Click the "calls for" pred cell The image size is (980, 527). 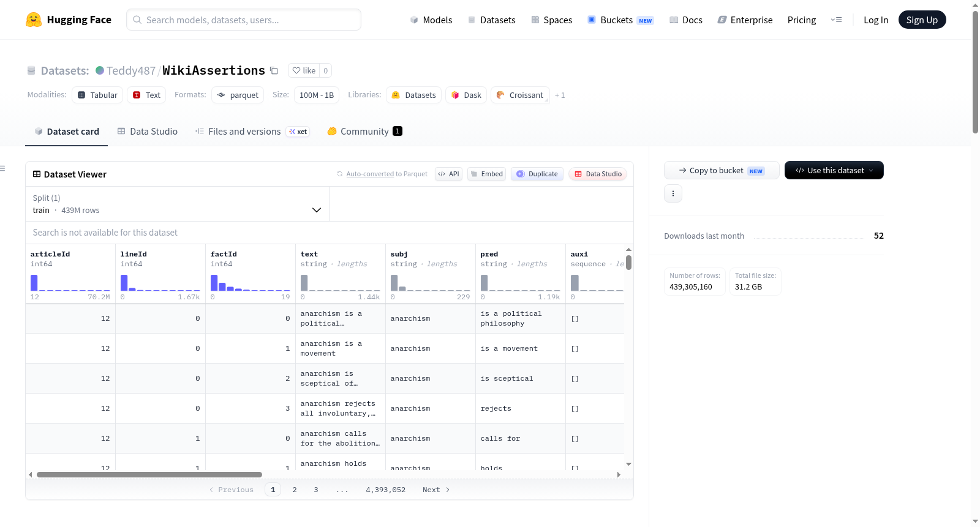click(x=521, y=438)
